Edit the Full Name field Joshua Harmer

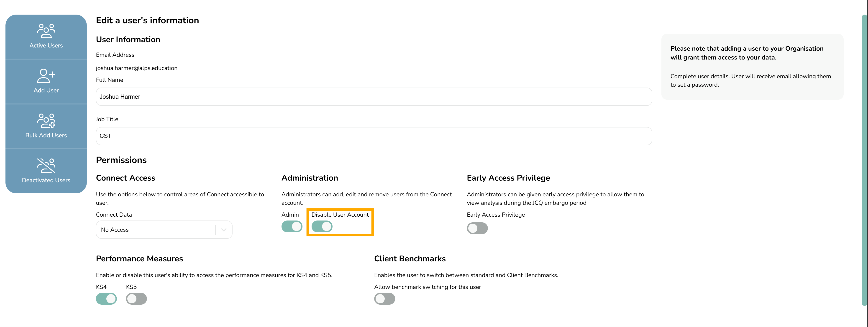374,97
